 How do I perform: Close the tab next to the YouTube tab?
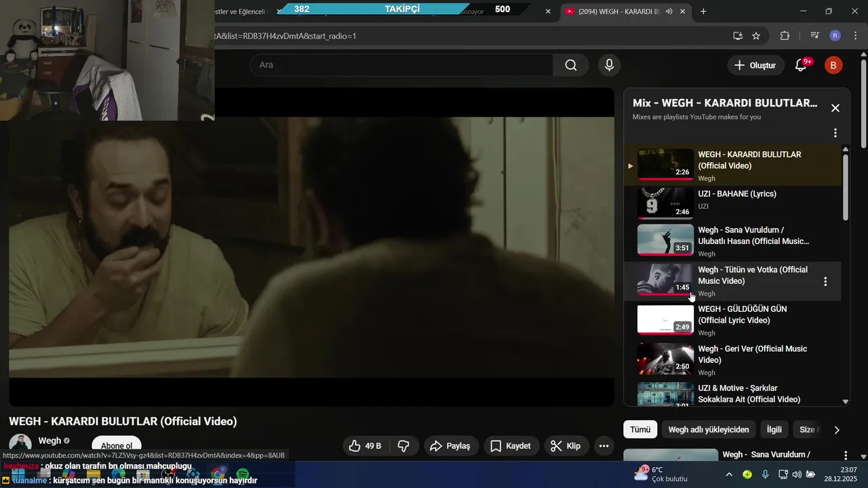(548, 12)
